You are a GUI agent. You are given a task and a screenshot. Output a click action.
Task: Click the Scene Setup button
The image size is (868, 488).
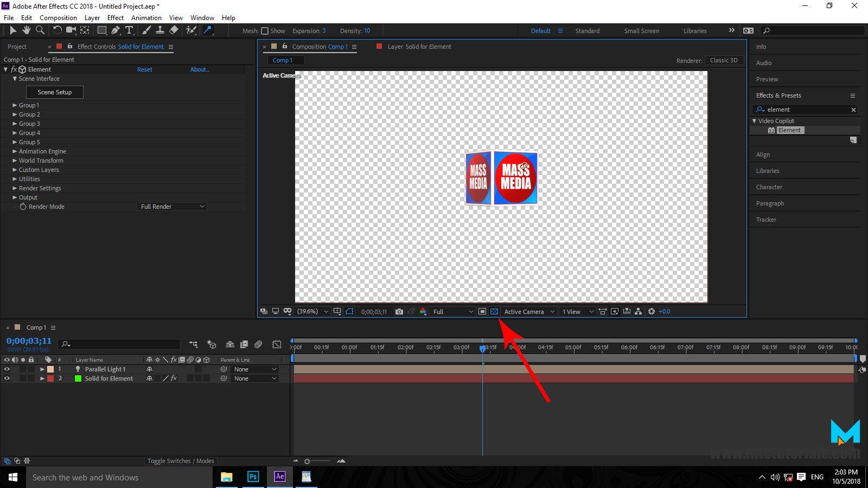(x=54, y=92)
